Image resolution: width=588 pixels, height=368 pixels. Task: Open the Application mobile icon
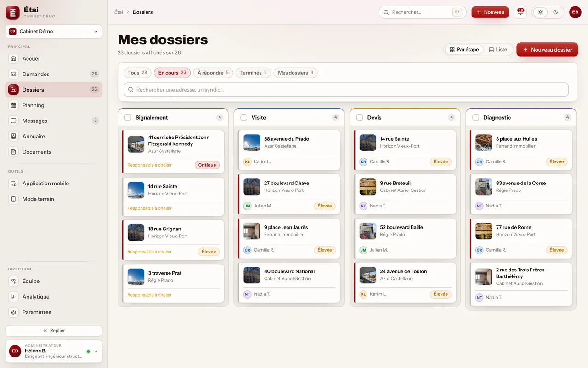(x=14, y=184)
